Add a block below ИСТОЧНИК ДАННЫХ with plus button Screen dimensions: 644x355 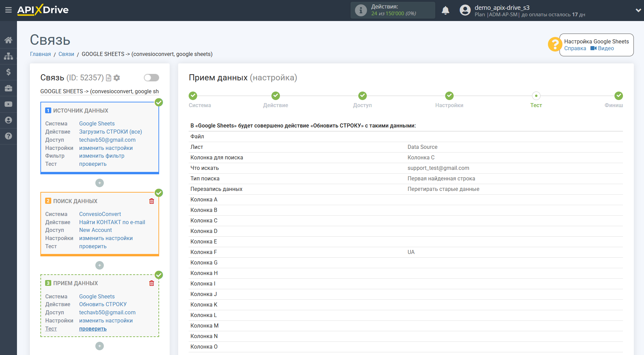coord(99,183)
